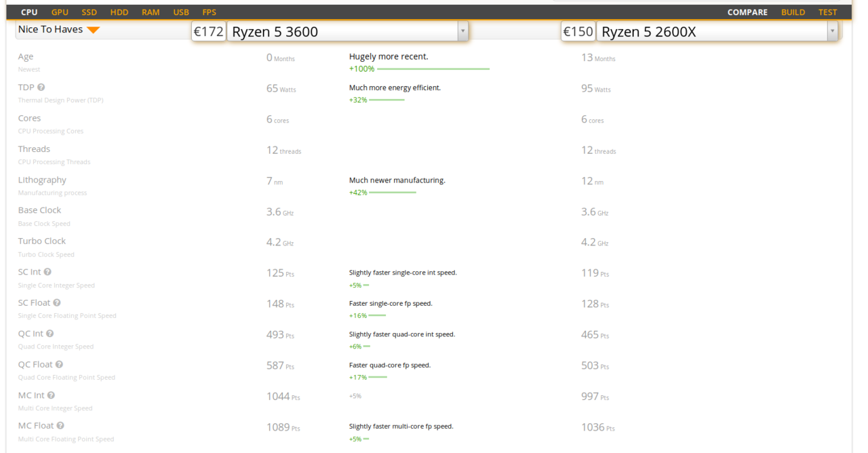The width and height of the screenshot is (868, 453).
Task: Click the Lithography row label
Action: pos(42,180)
